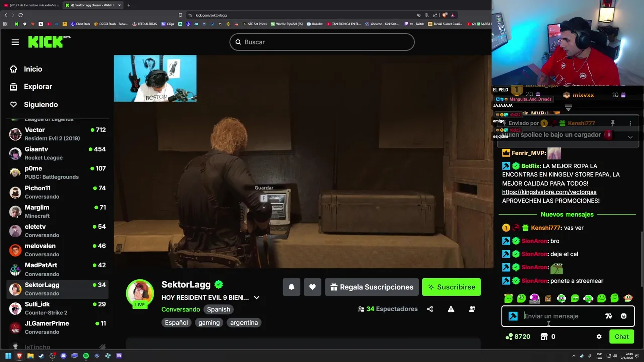This screenshot has width=644, height=362.
Task: Open Margiim channel in sidebar
Action: (x=57, y=211)
